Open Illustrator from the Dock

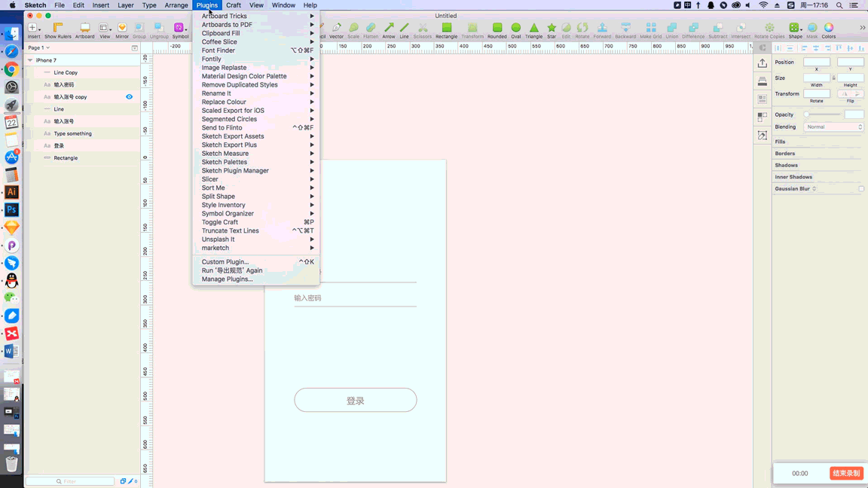(x=11, y=192)
